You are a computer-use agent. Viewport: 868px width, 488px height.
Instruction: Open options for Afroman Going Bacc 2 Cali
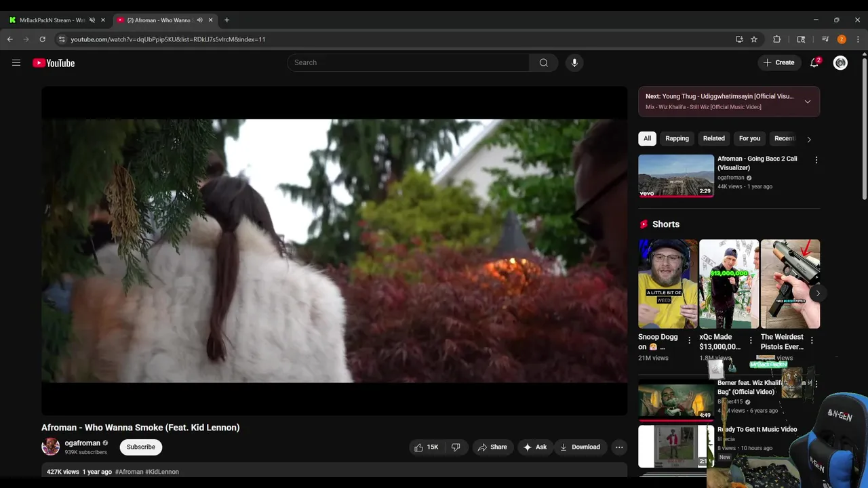click(x=816, y=160)
